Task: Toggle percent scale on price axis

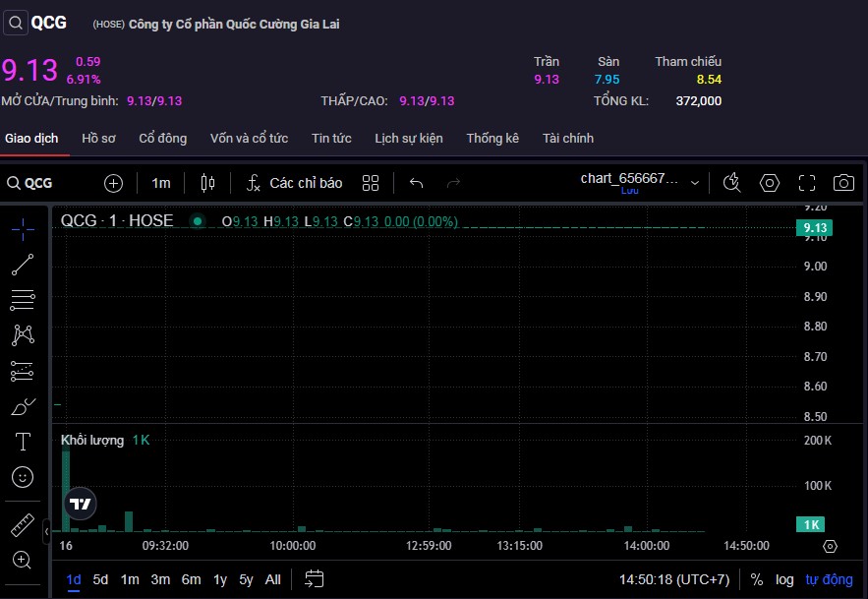Action: tap(756, 579)
